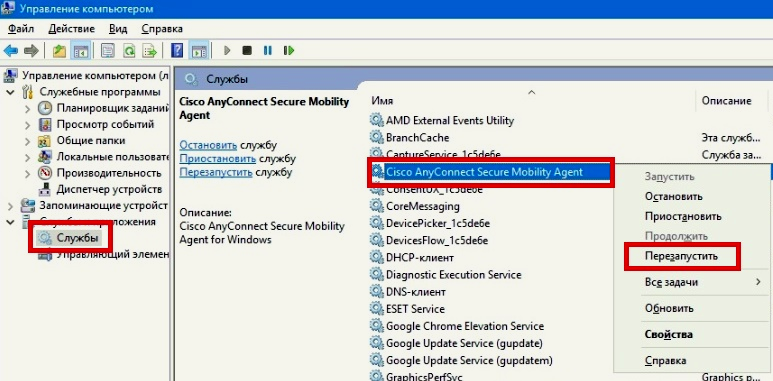The height and width of the screenshot is (381, 773).
Task: Click the green Start service play icon
Action: coord(227,50)
